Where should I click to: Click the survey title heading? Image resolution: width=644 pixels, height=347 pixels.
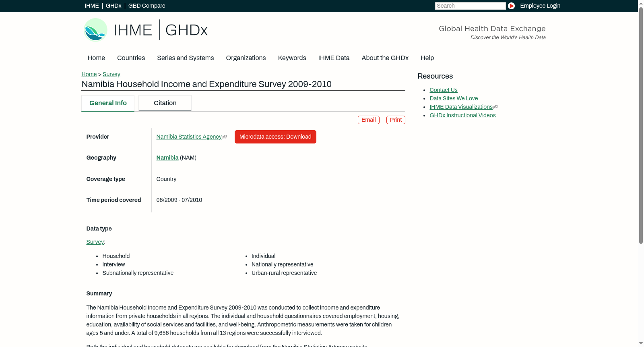point(206,84)
